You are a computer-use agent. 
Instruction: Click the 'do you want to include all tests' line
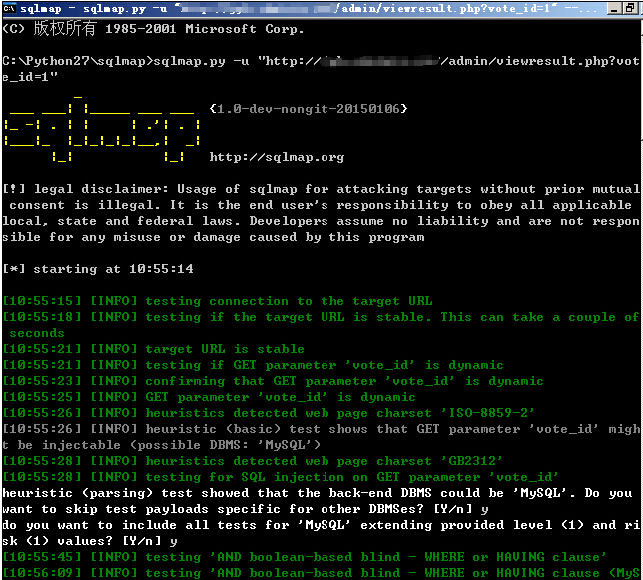321,525
